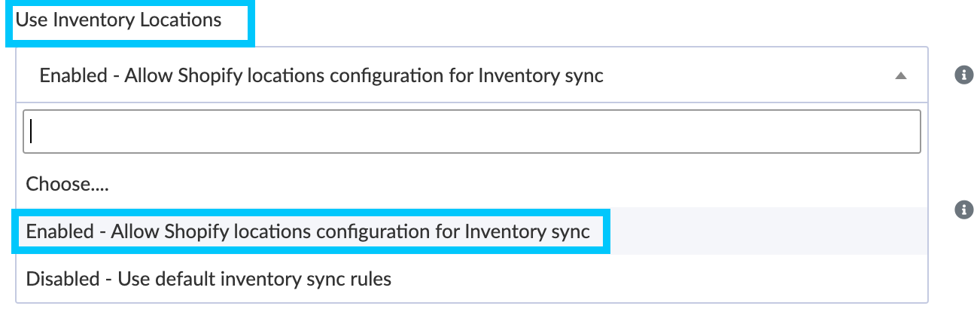This screenshot has width=980, height=312.
Task: Choose the highlighted Enabled list entry
Action: click(308, 232)
